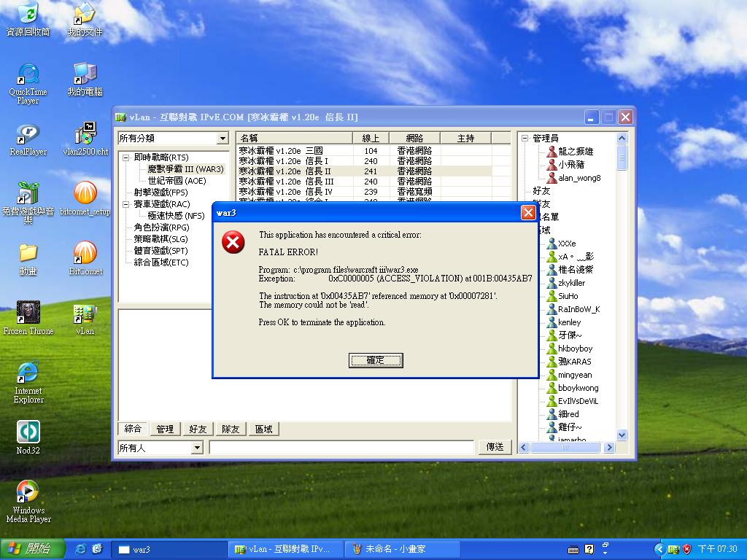Image resolution: width=747 pixels, height=560 pixels.
Task: Switch to war3 in the taskbar
Action: click(x=169, y=550)
